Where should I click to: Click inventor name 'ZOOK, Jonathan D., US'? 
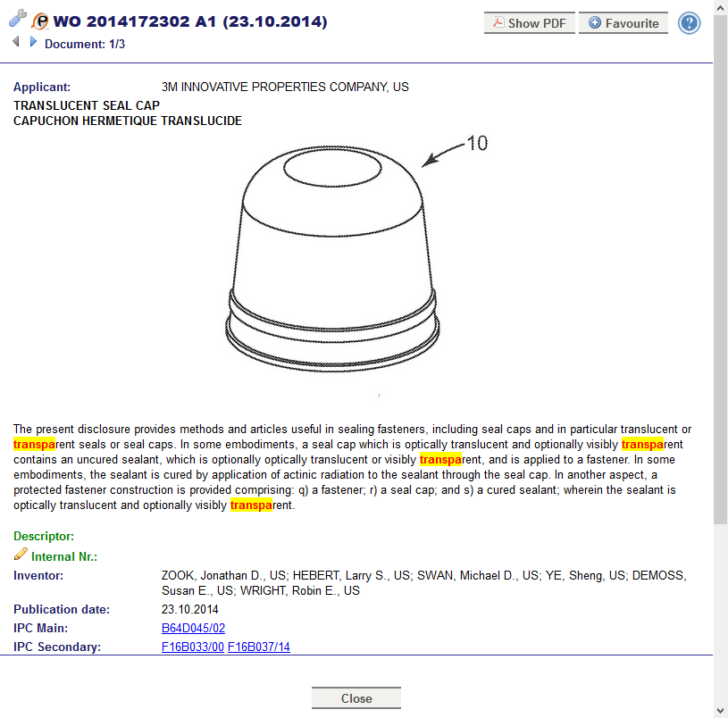point(224,575)
